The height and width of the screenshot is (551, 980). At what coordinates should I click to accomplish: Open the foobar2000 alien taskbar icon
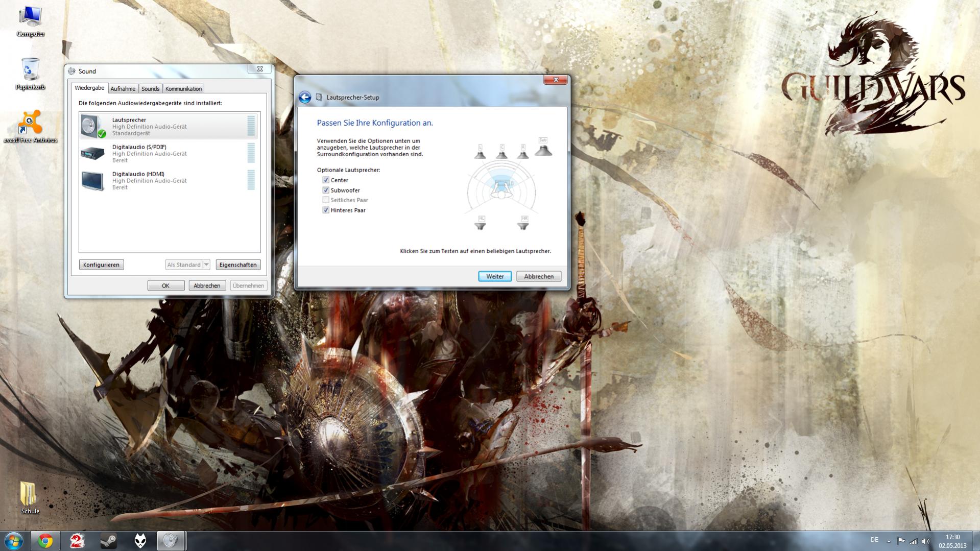[x=140, y=541]
